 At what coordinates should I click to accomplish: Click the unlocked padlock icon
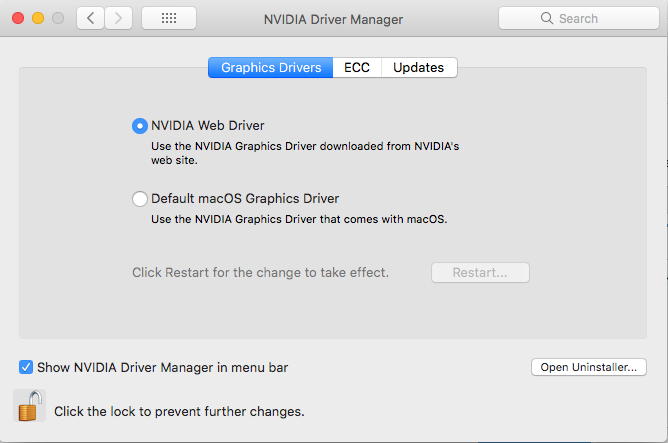pyautogui.click(x=29, y=406)
